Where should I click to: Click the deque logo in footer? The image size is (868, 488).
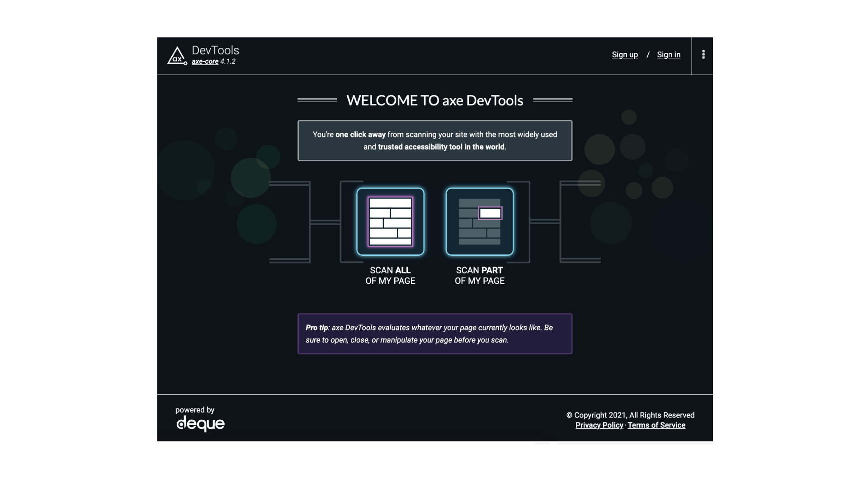click(x=200, y=424)
